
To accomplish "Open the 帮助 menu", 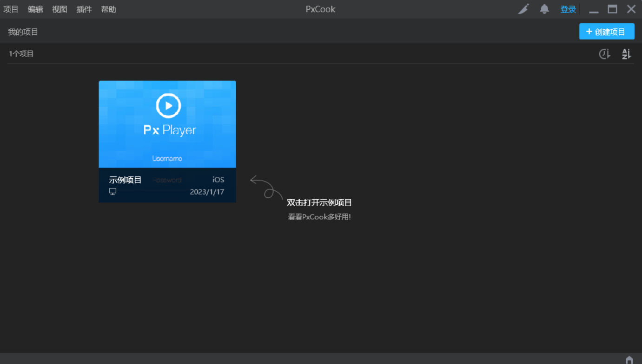I will (x=108, y=9).
